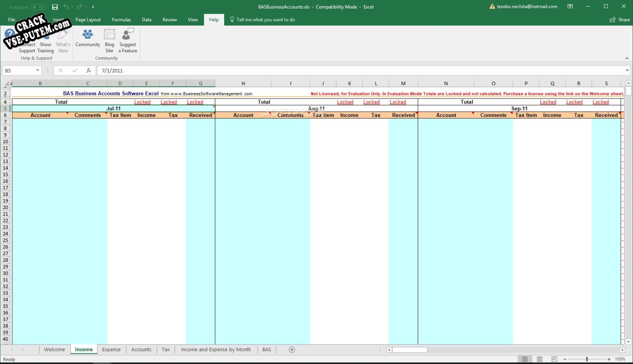633x364 pixels.
Task: Switch to Page Break Preview icon
Action: pyautogui.click(x=554, y=359)
